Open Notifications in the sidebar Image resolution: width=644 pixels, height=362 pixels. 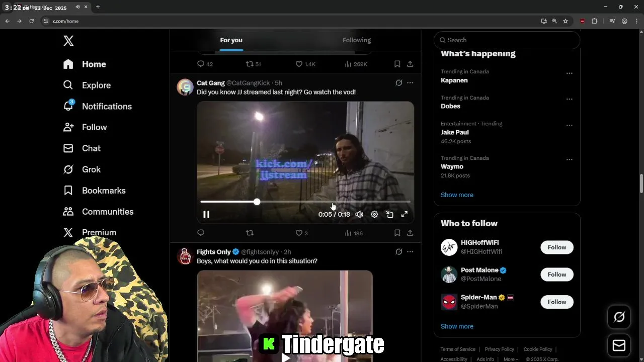(97, 107)
